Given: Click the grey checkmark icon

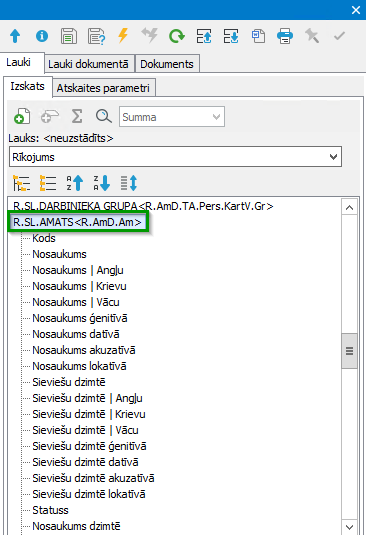Looking at the screenshot, I should click(x=339, y=35).
